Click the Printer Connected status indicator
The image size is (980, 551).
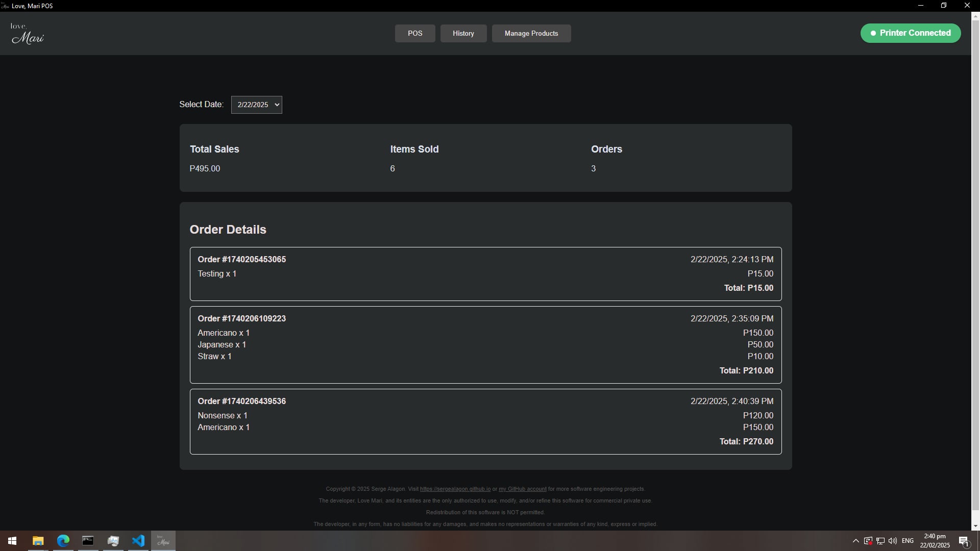point(910,33)
